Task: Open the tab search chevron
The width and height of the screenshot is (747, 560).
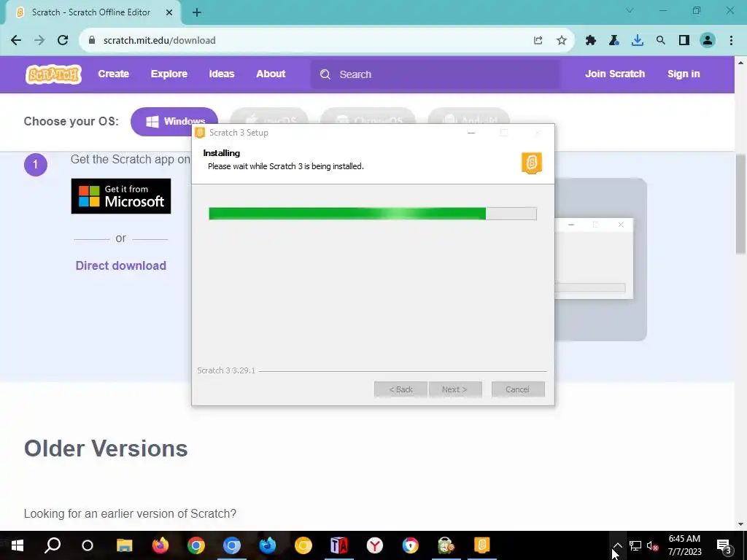Action: (x=630, y=10)
